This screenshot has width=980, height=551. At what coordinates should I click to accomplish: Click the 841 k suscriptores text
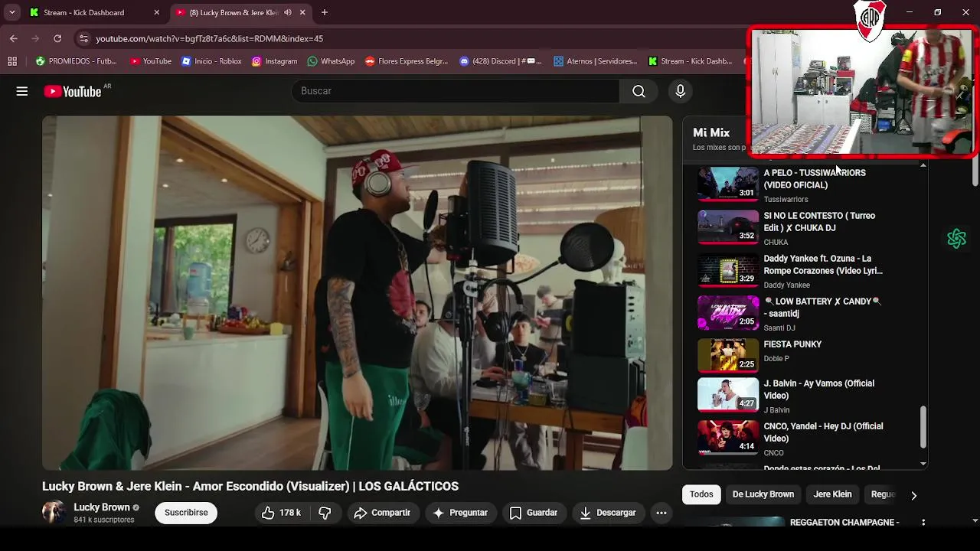[104, 520]
